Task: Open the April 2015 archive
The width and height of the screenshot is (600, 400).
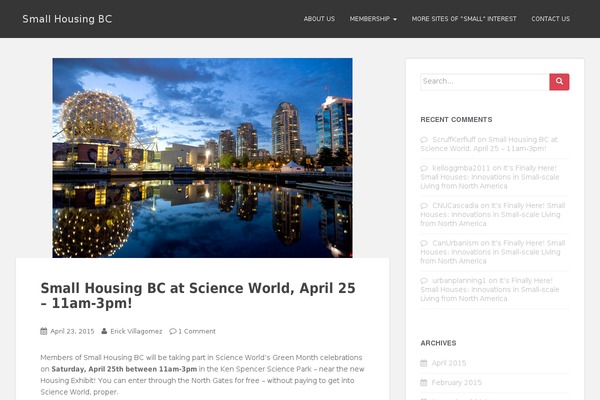Action: [x=449, y=363]
